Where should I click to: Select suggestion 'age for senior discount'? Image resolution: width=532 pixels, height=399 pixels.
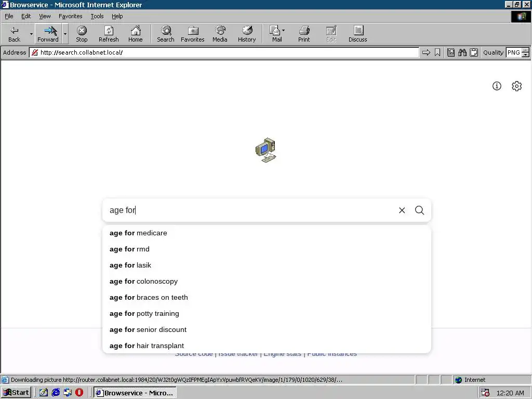click(267, 330)
